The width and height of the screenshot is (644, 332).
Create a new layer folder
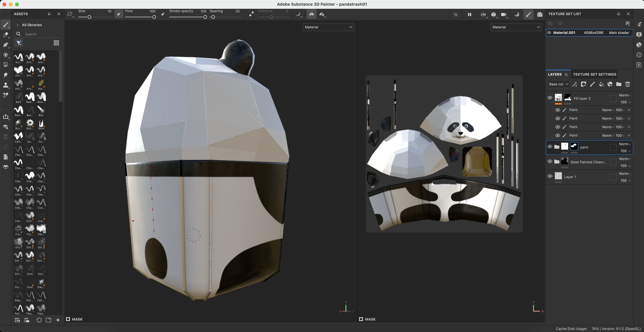[x=619, y=84]
